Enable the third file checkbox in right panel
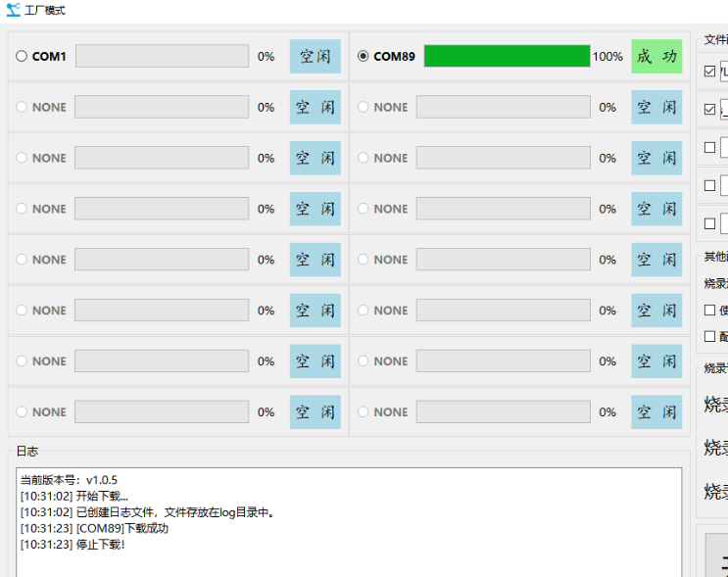728x577 pixels. click(710, 148)
